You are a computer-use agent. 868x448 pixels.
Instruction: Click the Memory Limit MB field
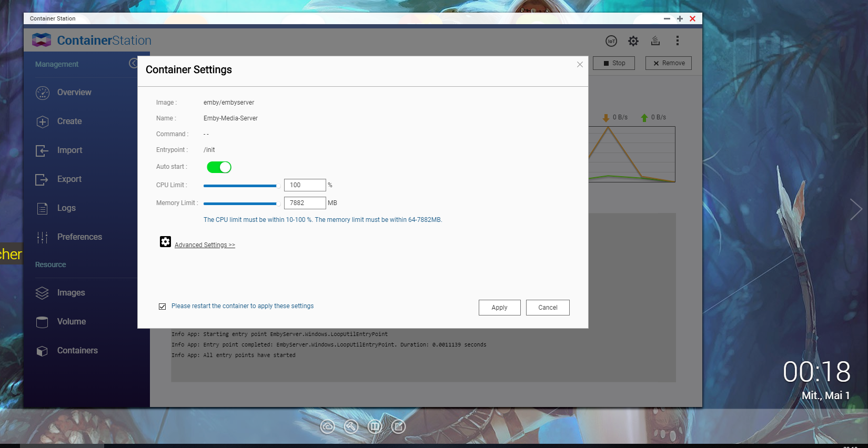click(305, 203)
